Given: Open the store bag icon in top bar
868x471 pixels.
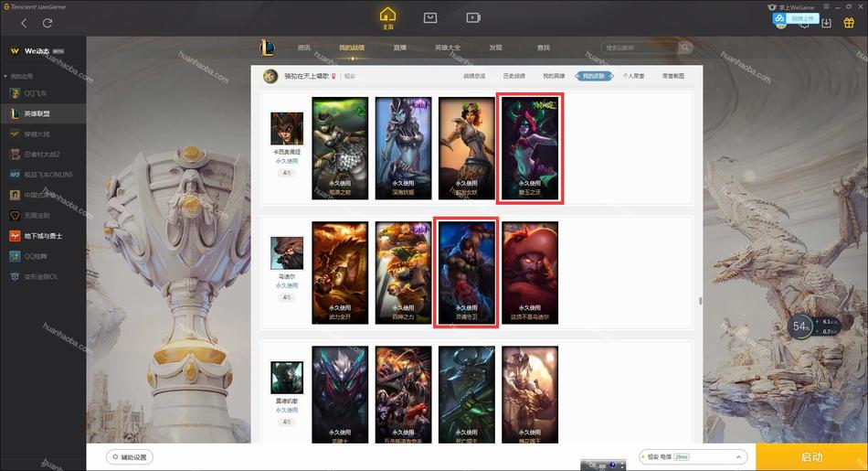Looking at the screenshot, I should [x=430, y=17].
